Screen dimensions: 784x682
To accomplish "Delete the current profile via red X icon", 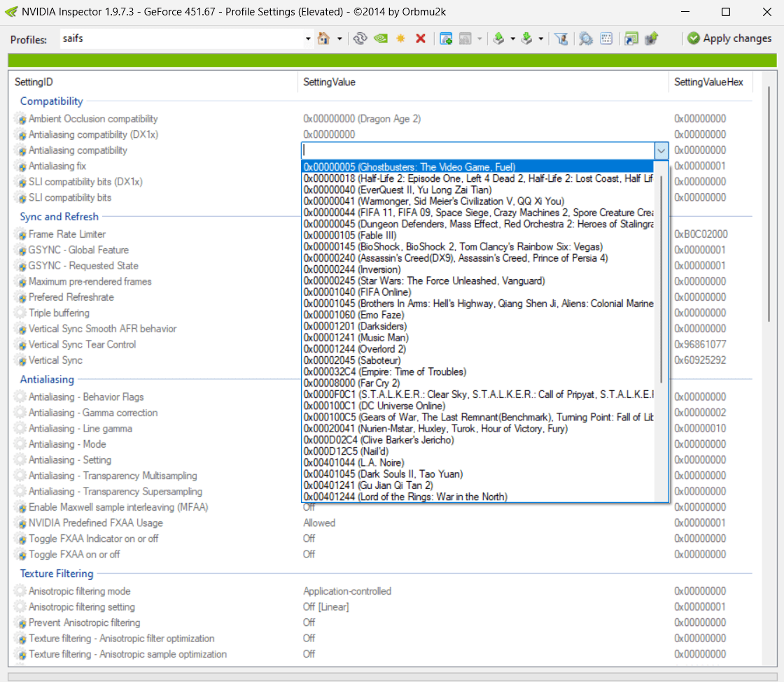I will pos(420,38).
